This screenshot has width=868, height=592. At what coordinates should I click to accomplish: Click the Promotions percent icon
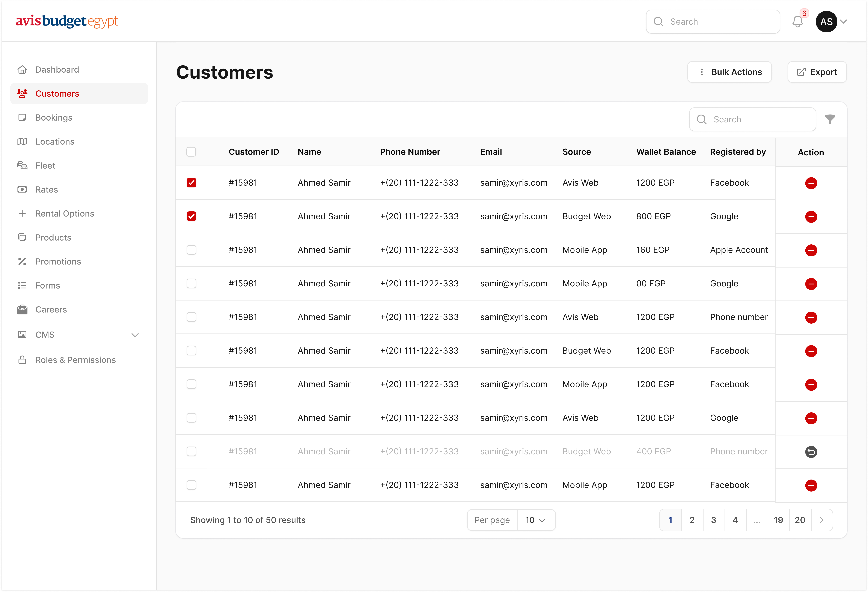(x=22, y=262)
